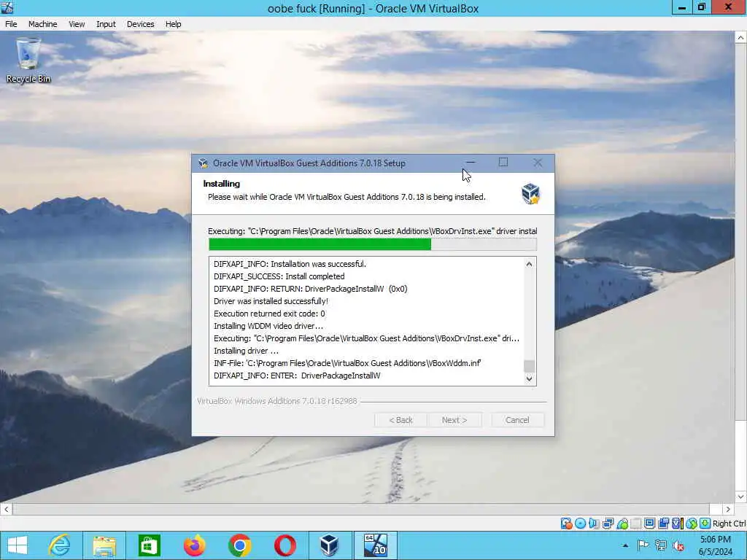The image size is (747, 560).
Task: Open the Windows Start button
Action: (x=18, y=545)
